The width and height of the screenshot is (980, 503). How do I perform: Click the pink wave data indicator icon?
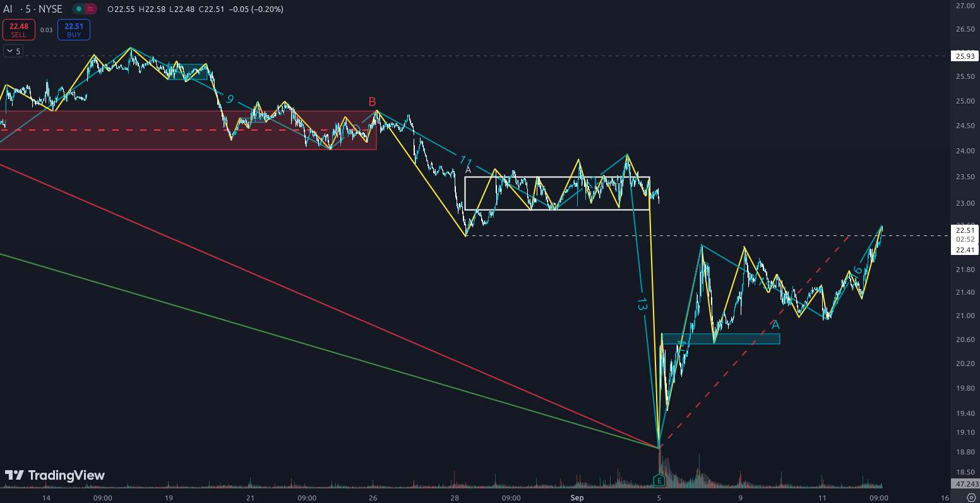91,9
